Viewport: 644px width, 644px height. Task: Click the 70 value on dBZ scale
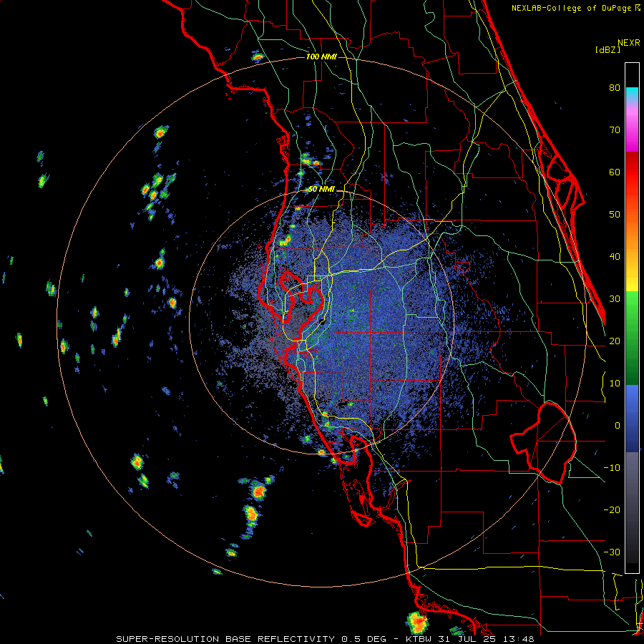point(615,130)
